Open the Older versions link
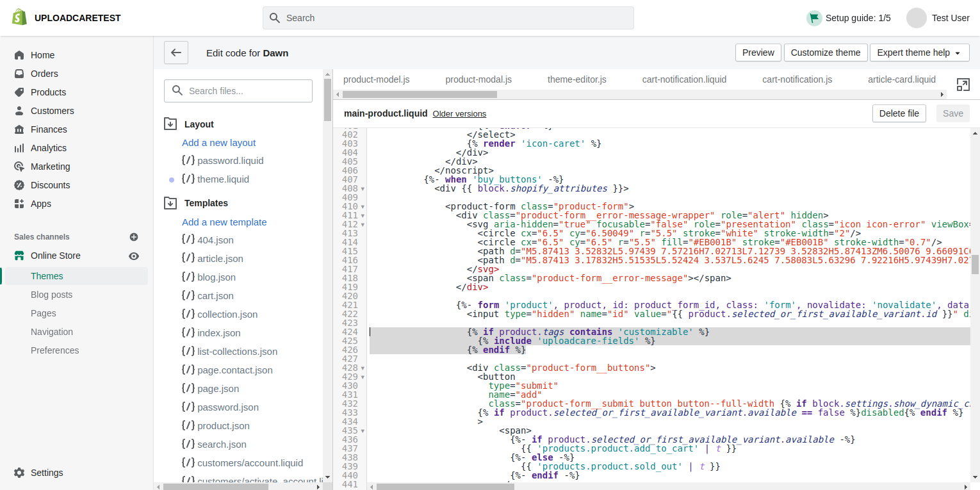This screenshot has width=980, height=490. tap(459, 114)
